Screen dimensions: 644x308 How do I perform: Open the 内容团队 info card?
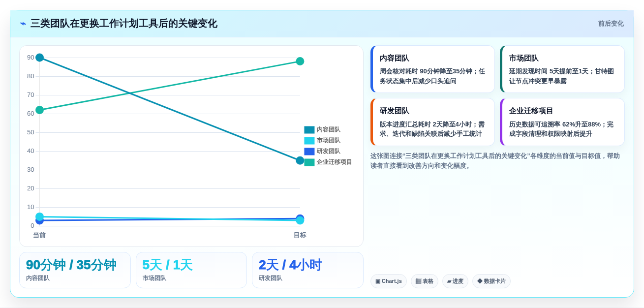click(432, 69)
